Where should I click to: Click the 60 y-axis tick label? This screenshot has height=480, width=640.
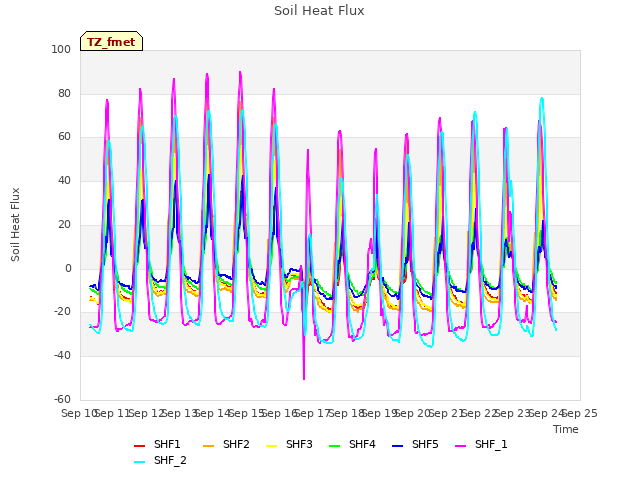[x=64, y=137]
